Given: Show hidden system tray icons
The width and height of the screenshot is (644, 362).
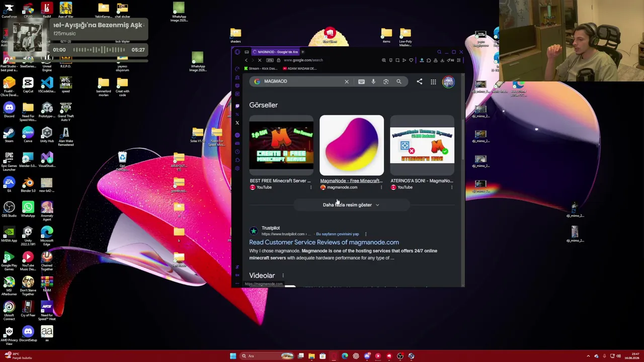Looking at the screenshot, I should (588, 356).
